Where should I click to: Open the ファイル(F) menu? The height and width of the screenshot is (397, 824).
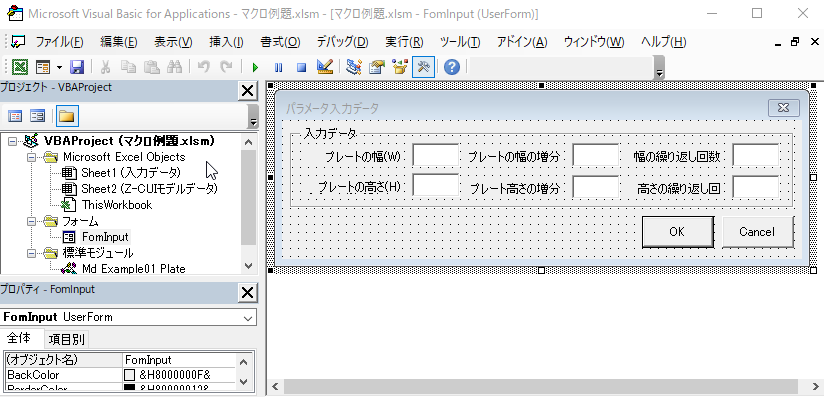click(59, 42)
